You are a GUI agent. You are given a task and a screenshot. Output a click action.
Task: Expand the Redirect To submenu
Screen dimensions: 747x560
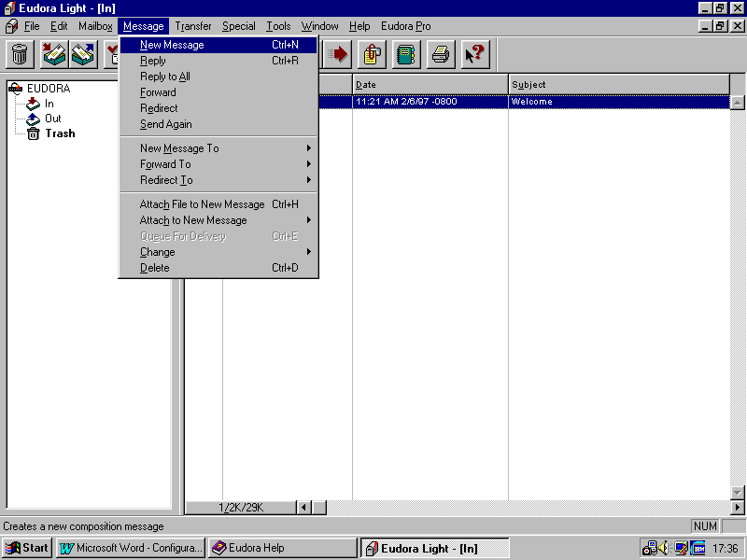coord(218,180)
